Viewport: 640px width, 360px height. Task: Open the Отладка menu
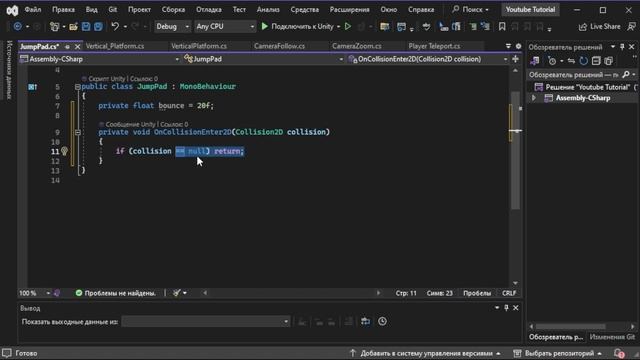coord(209,9)
